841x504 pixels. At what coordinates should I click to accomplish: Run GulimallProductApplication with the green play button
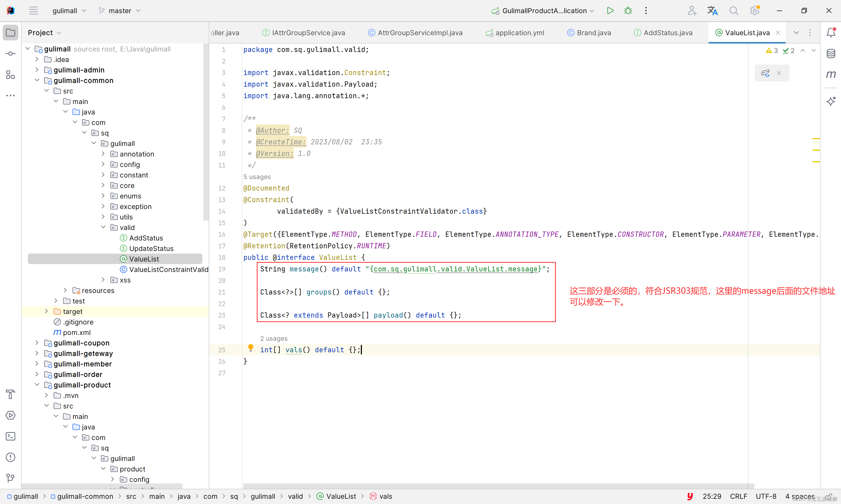pyautogui.click(x=610, y=10)
